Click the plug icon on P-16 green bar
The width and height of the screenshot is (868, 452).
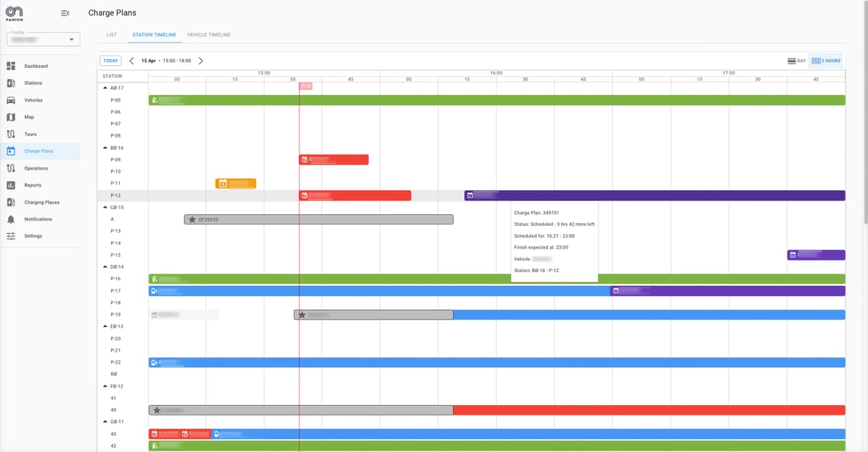[x=155, y=279]
